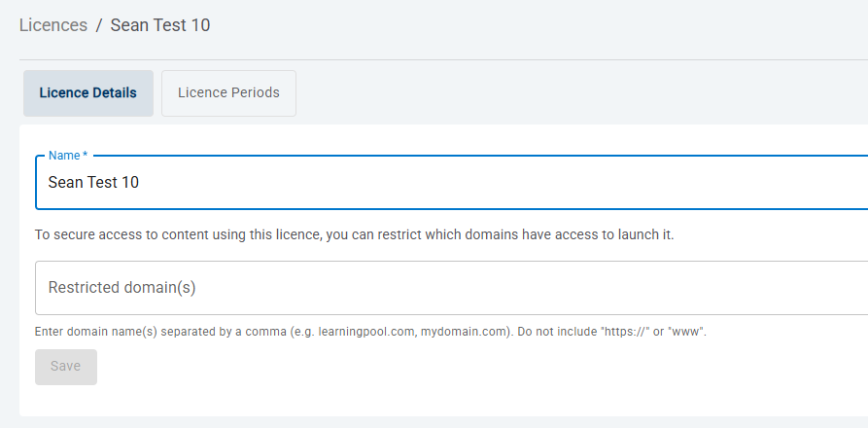Switch to the Licence Periods tab
Screen dimensions: 868x428
click(x=228, y=93)
